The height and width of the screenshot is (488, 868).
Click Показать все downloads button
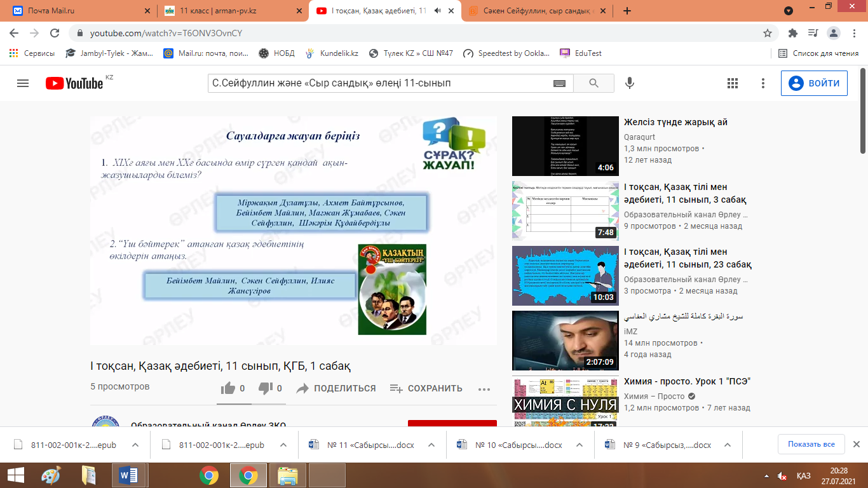(x=811, y=444)
